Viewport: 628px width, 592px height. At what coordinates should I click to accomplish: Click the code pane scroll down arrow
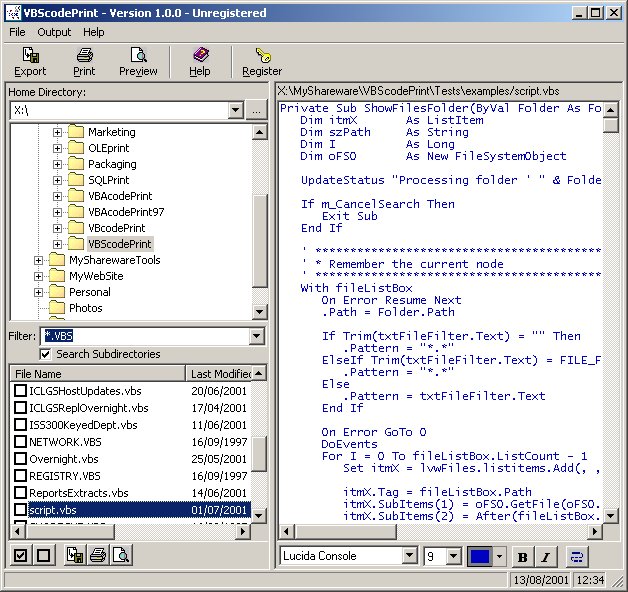610,515
